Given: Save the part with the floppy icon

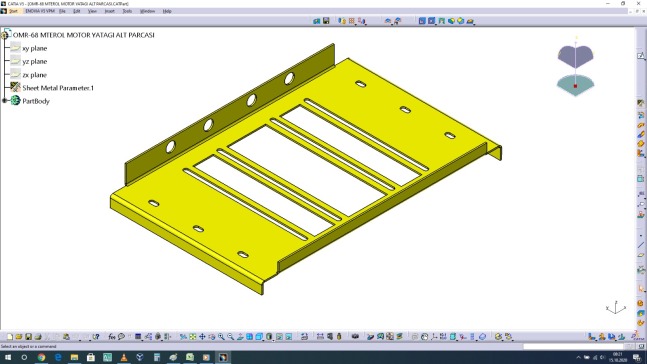Looking at the screenshot, I should [28, 337].
